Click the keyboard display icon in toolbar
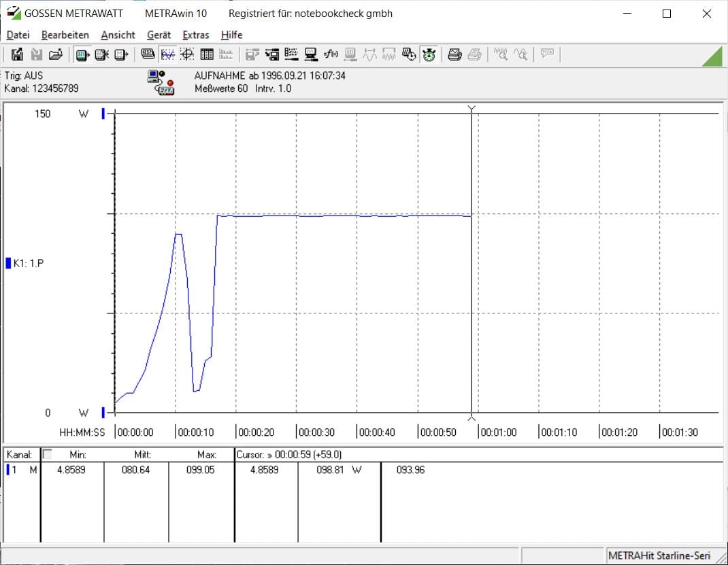 click(148, 54)
